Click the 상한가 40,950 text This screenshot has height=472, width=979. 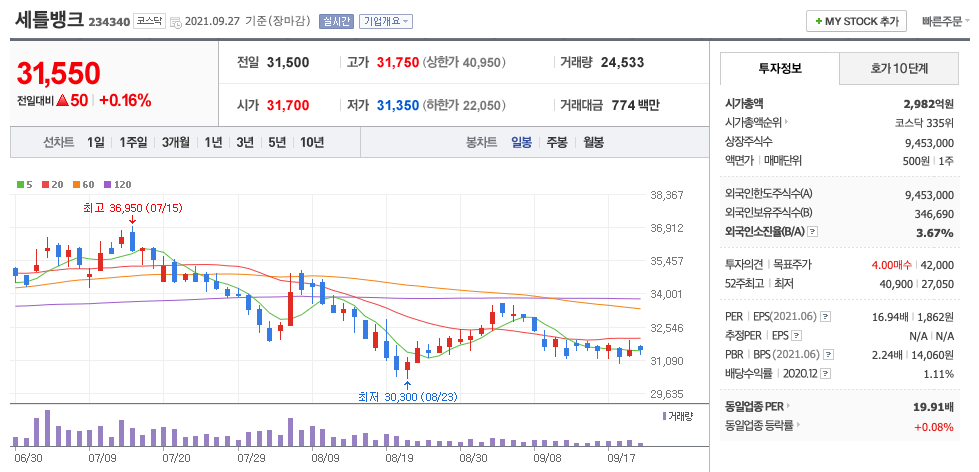pos(464,62)
